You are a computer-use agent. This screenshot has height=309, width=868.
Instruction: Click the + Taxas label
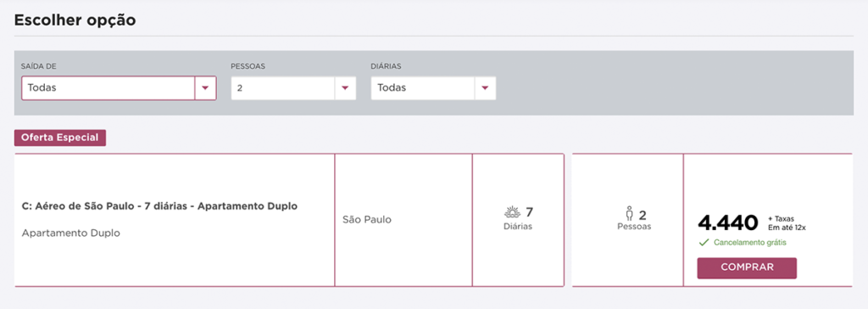781,218
